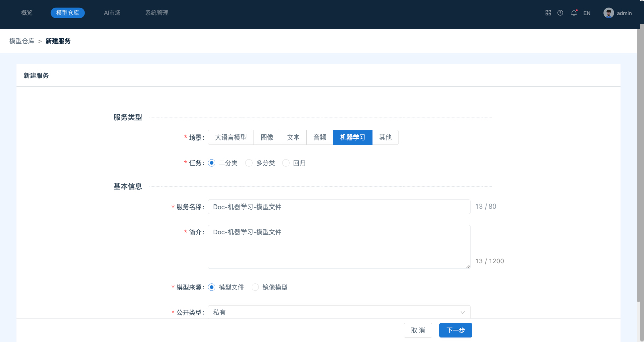Image resolution: width=644 pixels, height=342 pixels.
Task: Open the 概览 menu item
Action: pyautogui.click(x=27, y=13)
